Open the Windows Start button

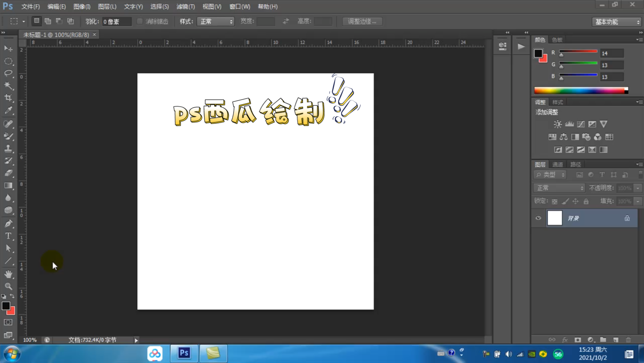[12, 354]
